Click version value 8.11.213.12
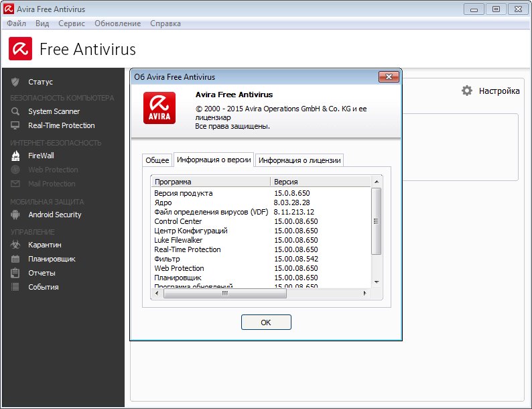 [x=294, y=212]
